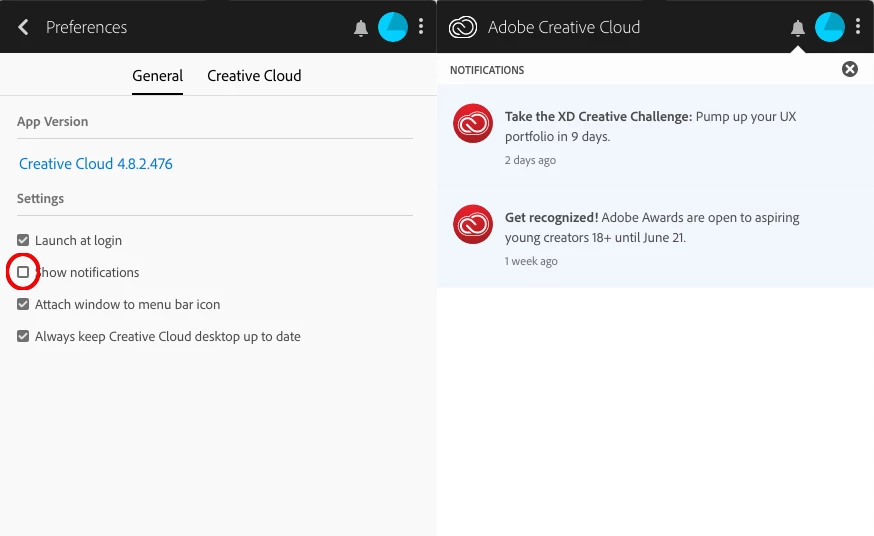This screenshot has height=536, width=874.
Task: Click the Creative Cloud logo icon
Action: click(x=463, y=27)
